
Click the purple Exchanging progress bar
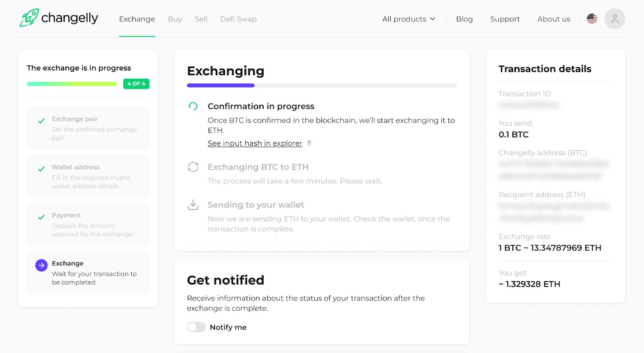coord(221,85)
